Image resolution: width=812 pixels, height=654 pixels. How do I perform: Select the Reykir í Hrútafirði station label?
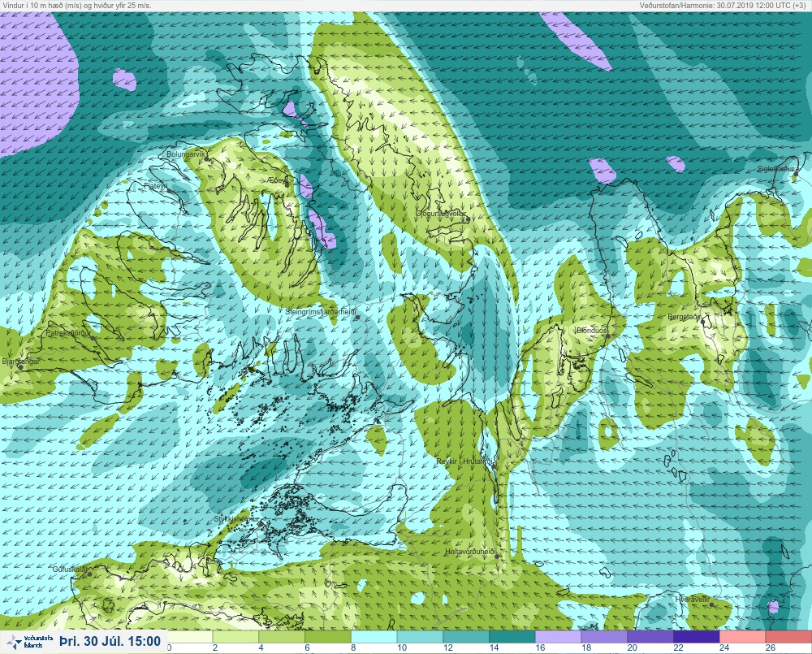(x=466, y=461)
